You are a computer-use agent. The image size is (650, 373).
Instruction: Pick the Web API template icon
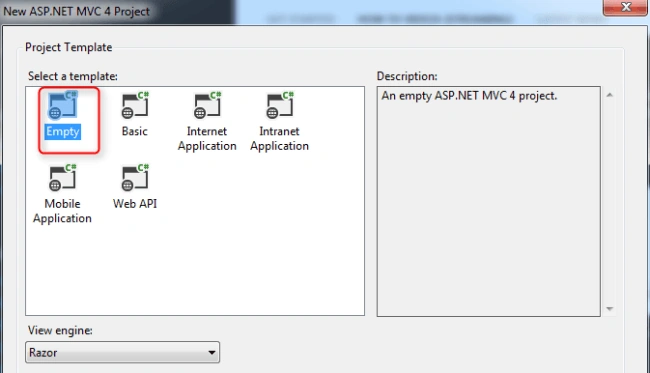[x=135, y=178]
